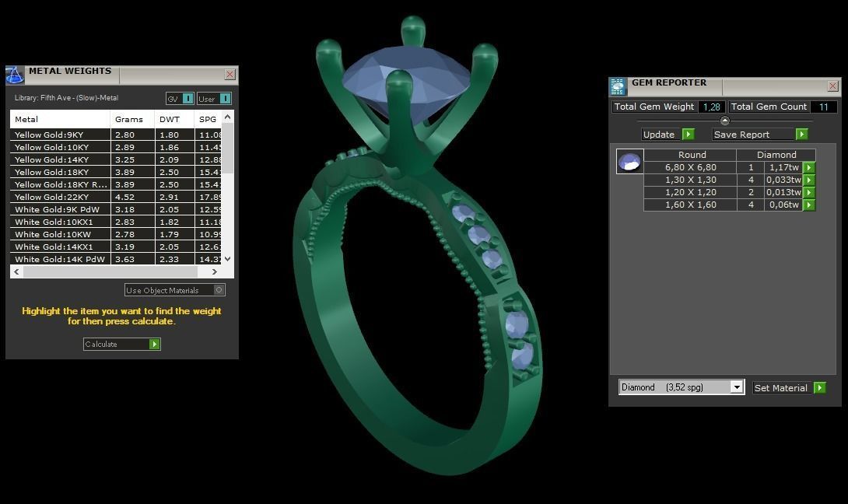Click green arrow for 1,20 X 1,20 gem row
Image resolution: width=848 pixels, height=504 pixels.
[x=809, y=193]
